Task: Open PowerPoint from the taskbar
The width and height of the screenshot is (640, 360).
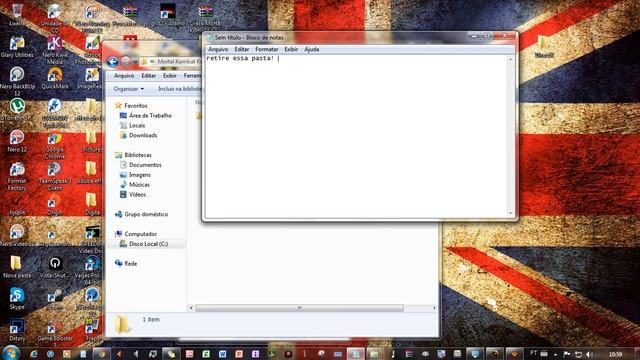Action: (x=239, y=354)
